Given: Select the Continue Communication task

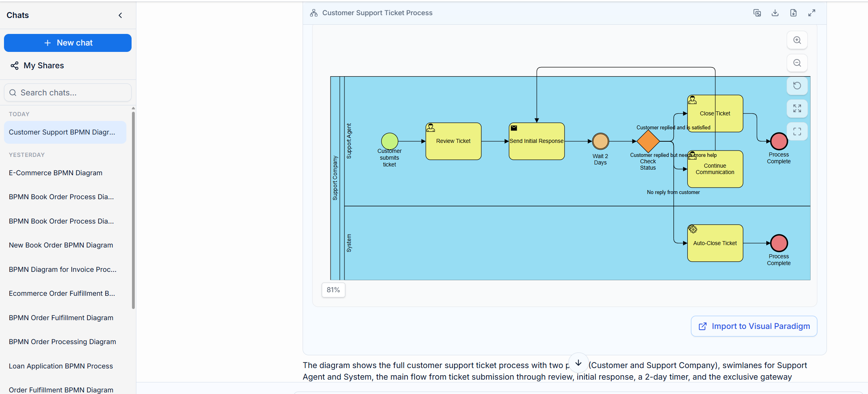Looking at the screenshot, I should pyautogui.click(x=715, y=169).
